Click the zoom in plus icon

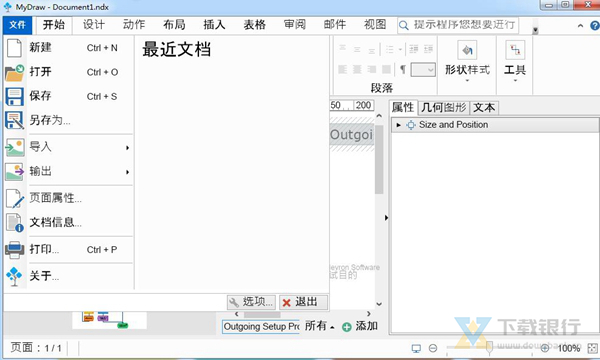pos(545,348)
